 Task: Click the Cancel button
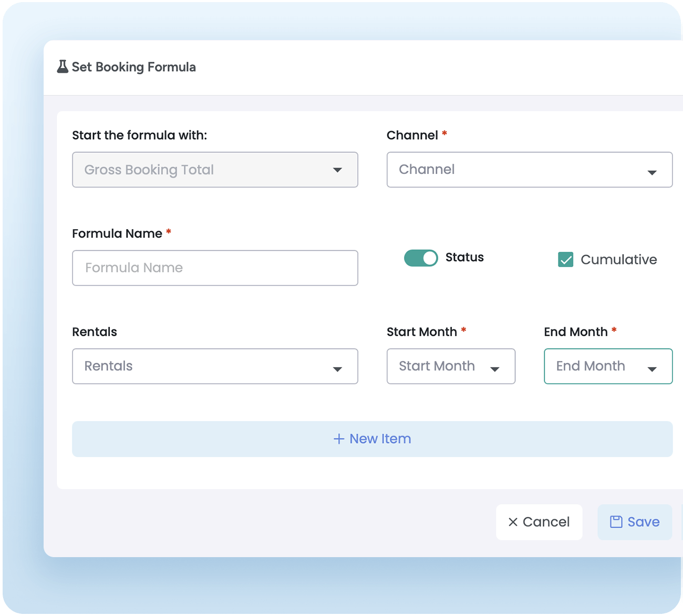(x=539, y=522)
